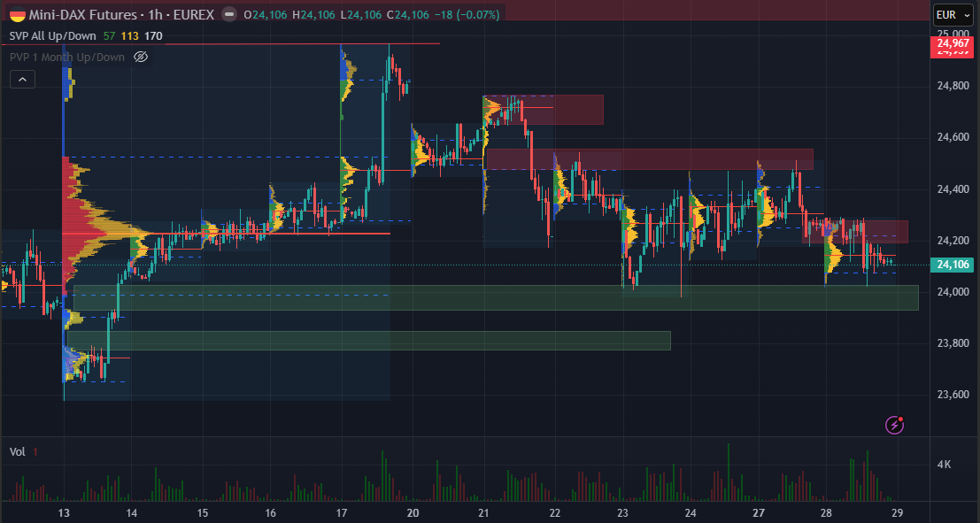Click date 24 on the time axis
The width and height of the screenshot is (980, 523).
[691, 512]
